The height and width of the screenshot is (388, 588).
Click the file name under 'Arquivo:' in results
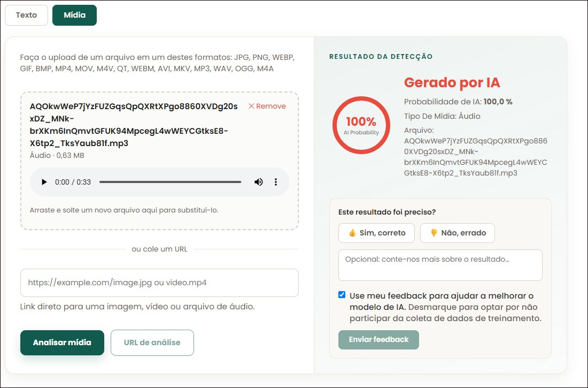pos(476,157)
